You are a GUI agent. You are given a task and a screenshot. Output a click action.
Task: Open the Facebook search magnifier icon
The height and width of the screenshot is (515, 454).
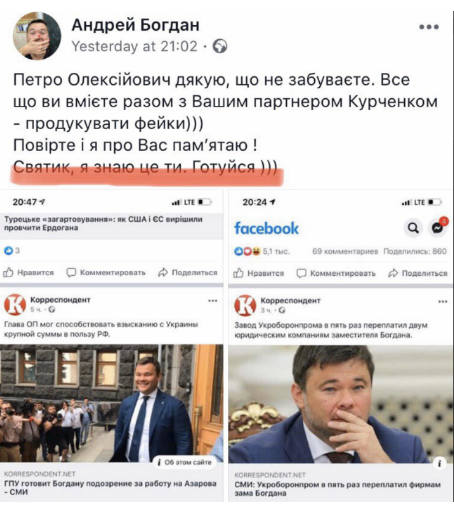point(413,228)
